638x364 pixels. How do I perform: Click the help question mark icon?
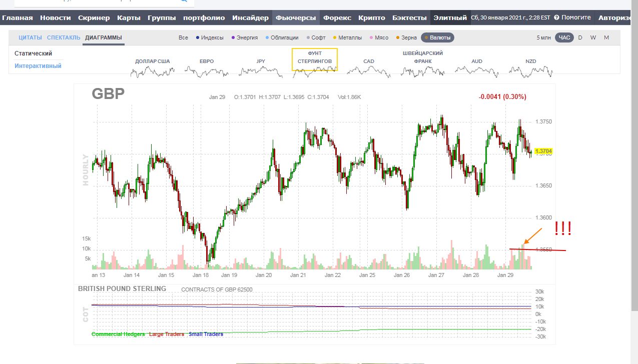coord(556,17)
